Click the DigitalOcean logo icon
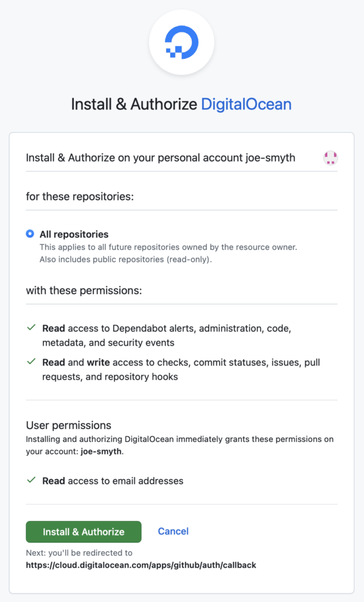Viewport: 364px width, 602px height. (181, 42)
